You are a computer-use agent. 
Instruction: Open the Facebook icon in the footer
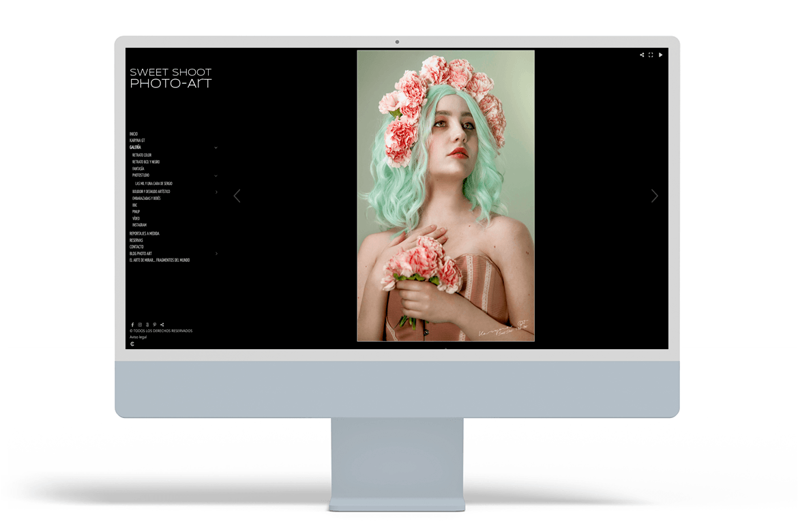pos(132,325)
